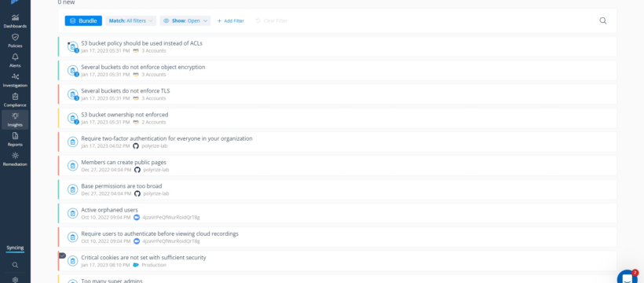Click '2 Accounts' on bucket ownership row

click(154, 122)
